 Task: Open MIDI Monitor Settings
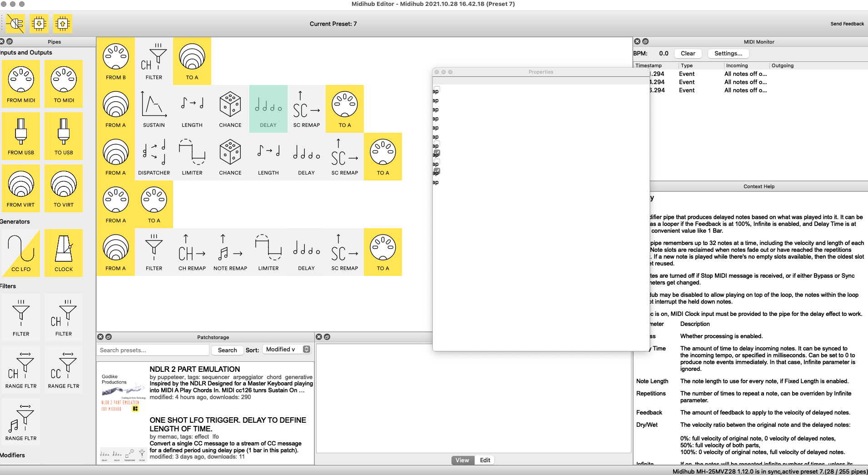point(728,54)
